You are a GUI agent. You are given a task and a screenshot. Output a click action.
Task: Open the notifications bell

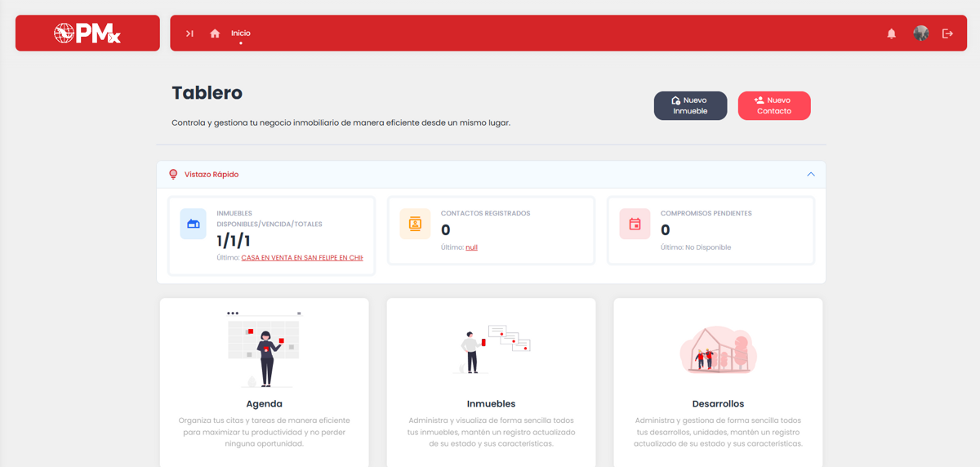pos(891,33)
